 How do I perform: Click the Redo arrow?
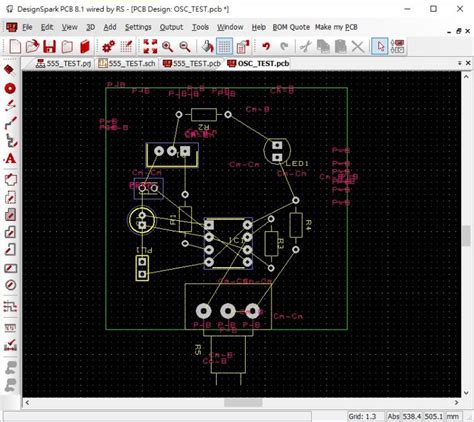click(x=284, y=47)
